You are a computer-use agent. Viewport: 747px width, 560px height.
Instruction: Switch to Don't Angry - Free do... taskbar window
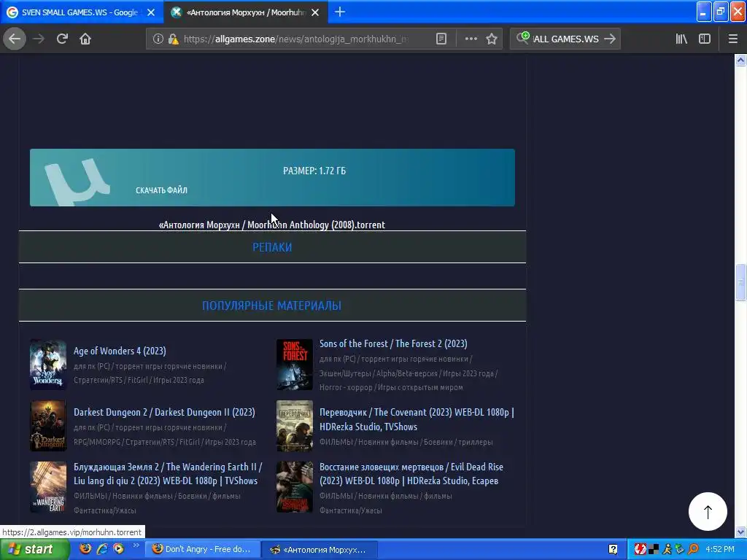(x=203, y=549)
